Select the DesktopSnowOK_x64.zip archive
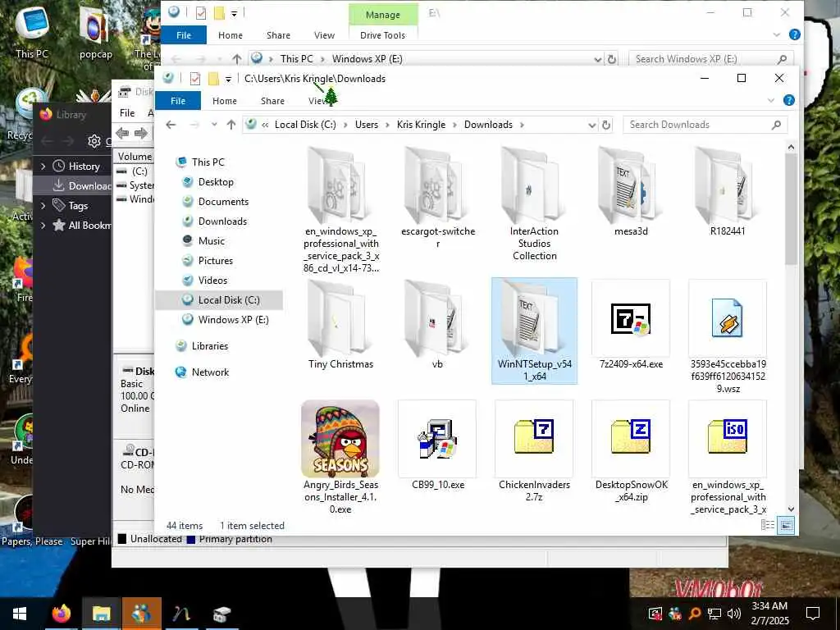Viewport: 840px width, 630px height. 631,451
